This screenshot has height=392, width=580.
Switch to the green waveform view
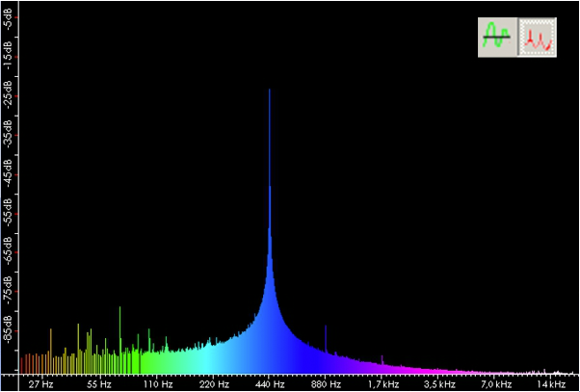pyautogui.click(x=496, y=38)
